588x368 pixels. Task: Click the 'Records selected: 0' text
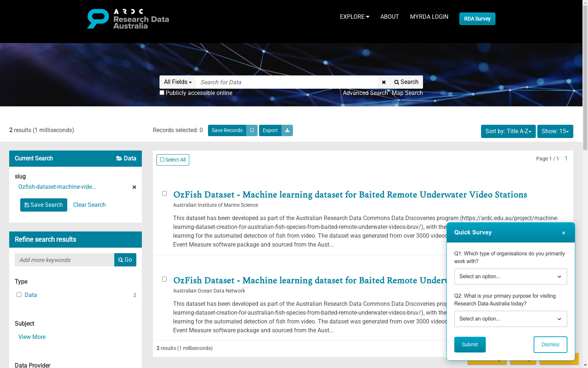pos(178,130)
